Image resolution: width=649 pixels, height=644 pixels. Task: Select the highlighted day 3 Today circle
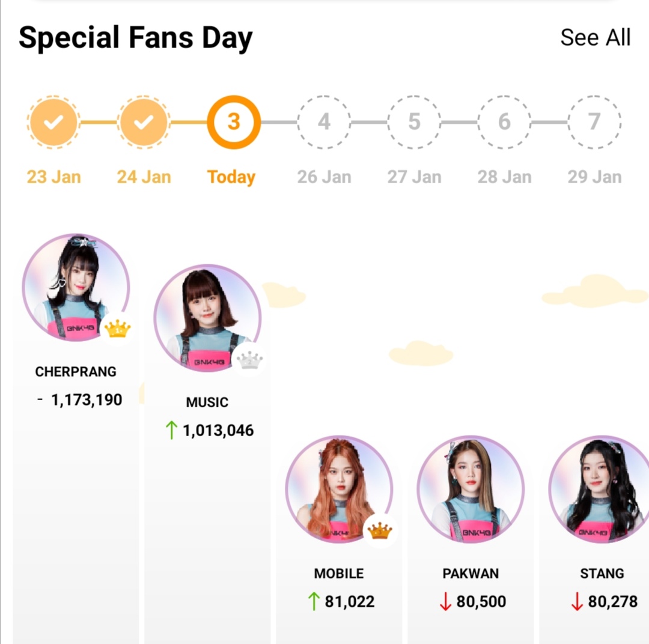[234, 122]
